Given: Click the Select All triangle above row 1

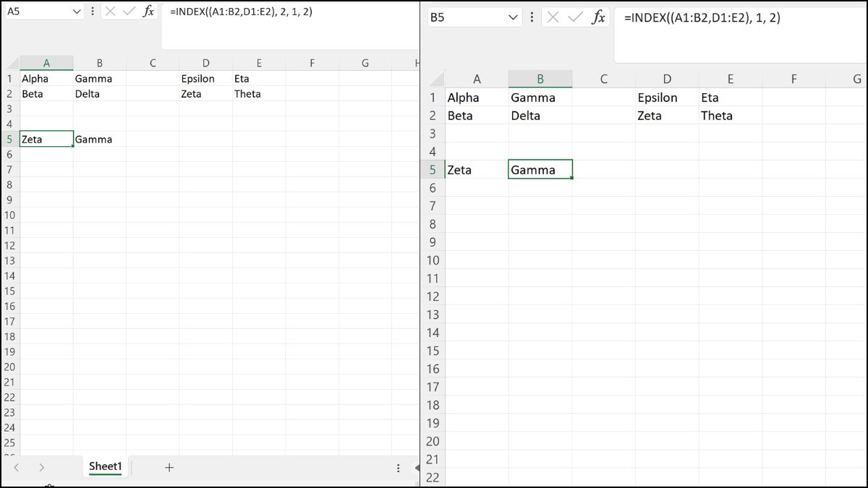Looking at the screenshot, I should pos(12,64).
